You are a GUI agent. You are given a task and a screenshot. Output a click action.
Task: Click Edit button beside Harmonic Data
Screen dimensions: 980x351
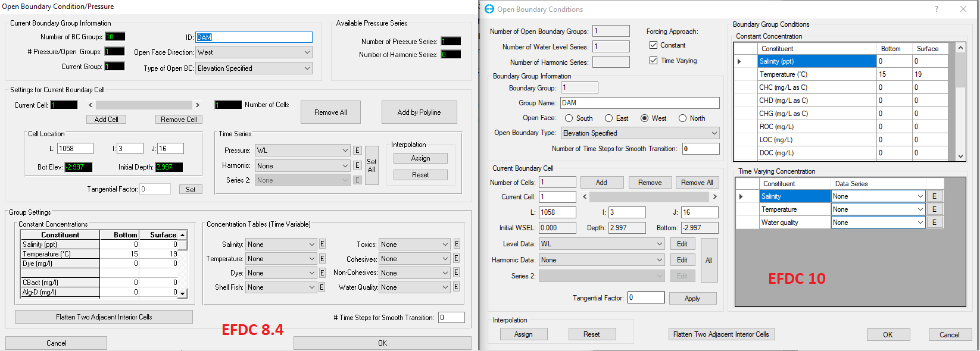coord(682,260)
